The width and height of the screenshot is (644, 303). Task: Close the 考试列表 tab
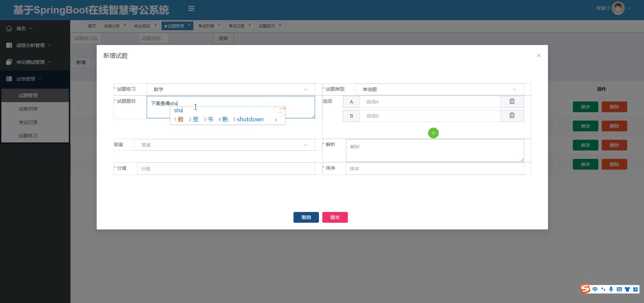pyautogui.click(x=219, y=25)
